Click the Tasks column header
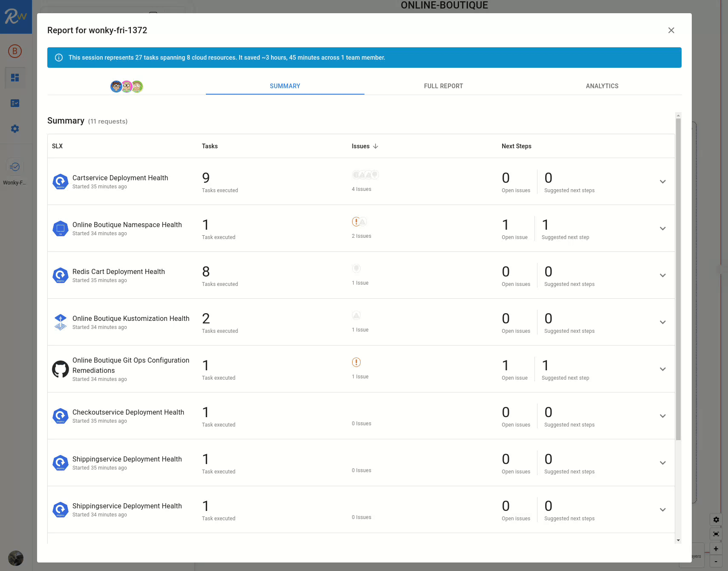Viewport: 728px width, 571px height. coord(210,146)
